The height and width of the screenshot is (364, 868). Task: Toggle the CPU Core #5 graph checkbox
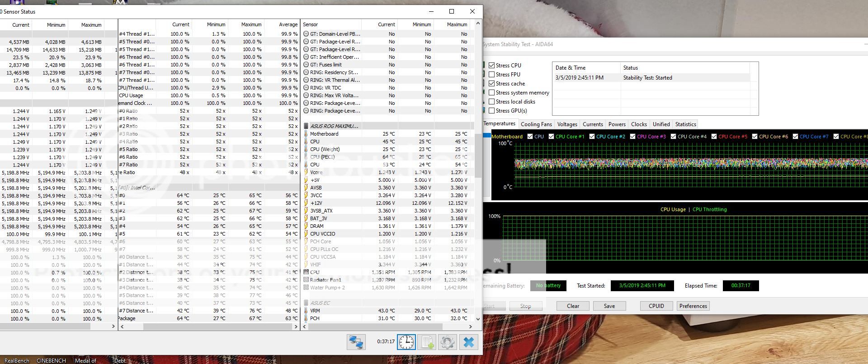tap(714, 137)
